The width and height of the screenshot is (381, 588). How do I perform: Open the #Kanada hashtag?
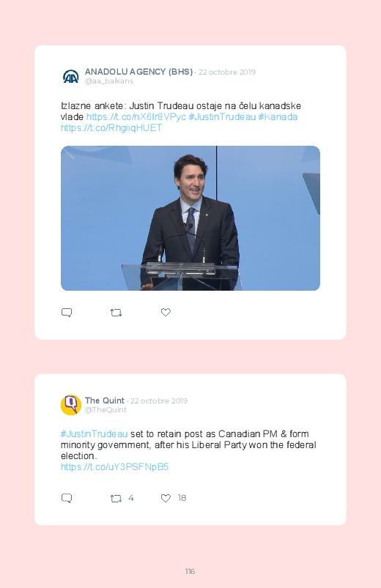click(278, 117)
